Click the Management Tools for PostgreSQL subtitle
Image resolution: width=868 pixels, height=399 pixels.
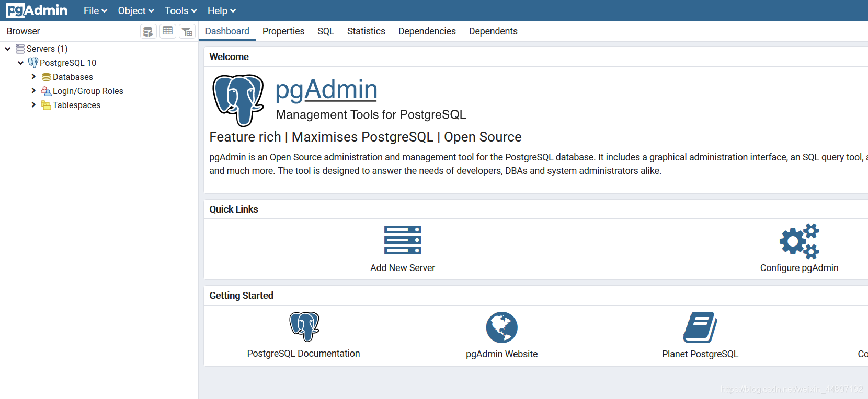371,115
